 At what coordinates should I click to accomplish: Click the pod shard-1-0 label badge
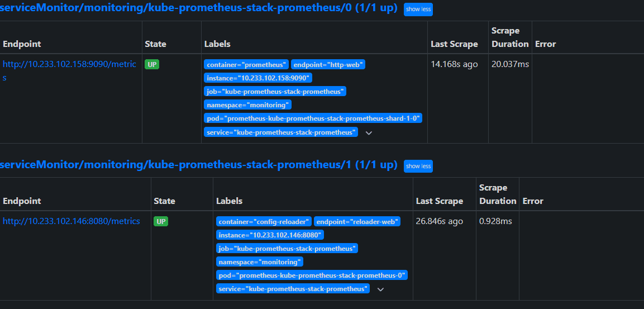pyautogui.click(x=313, y=118)
